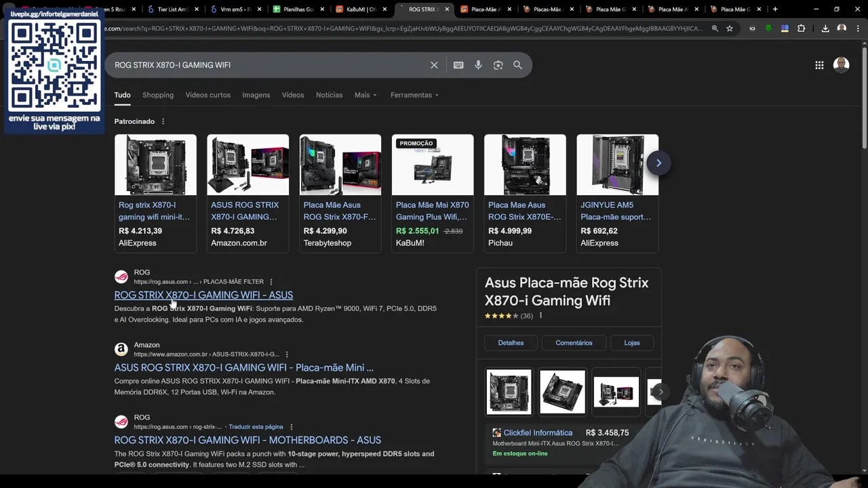Click the ROG favicon of the first result
Screen dimensions: 868x488
pos(121,277)
